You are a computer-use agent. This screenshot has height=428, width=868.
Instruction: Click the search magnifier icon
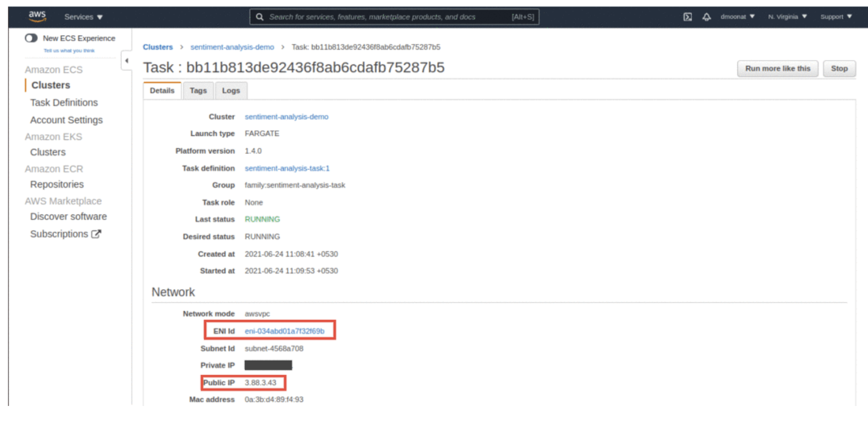tap(260, 17)
